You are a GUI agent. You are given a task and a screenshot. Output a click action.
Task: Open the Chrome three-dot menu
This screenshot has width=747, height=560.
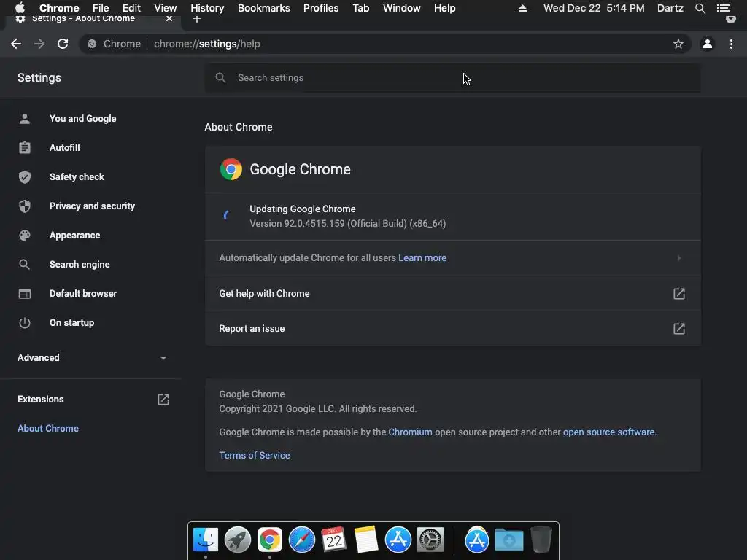point(731,44)
